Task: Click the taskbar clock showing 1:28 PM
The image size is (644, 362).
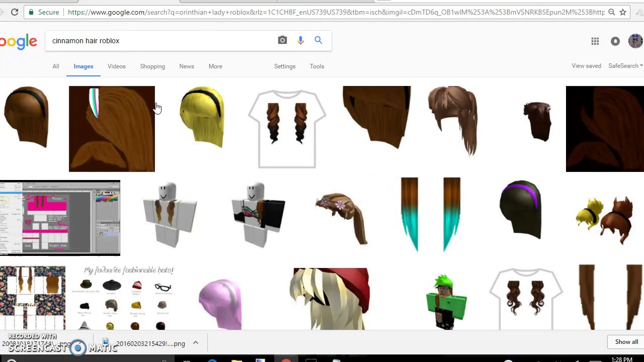Action: coord(622,359)
